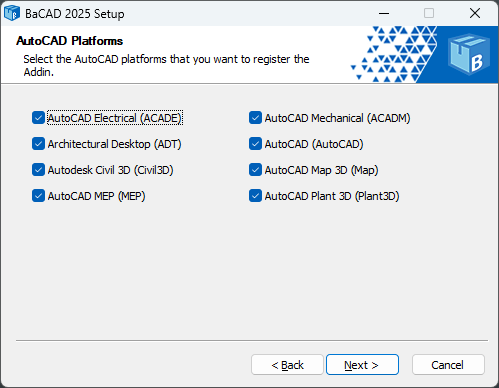The image size is (499, 388).
Task: Click the AutoCAD Platforms heading
Action: [70, 41]
